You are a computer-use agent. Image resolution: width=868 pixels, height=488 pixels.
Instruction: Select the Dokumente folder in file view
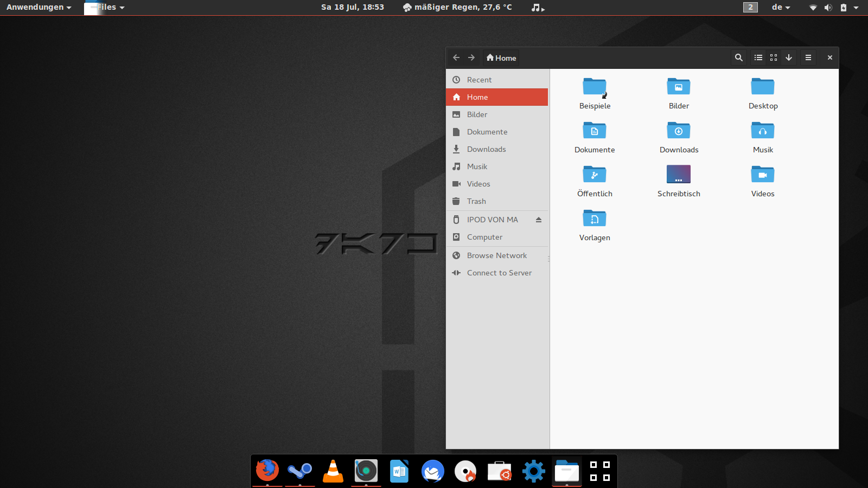point(595,131)
